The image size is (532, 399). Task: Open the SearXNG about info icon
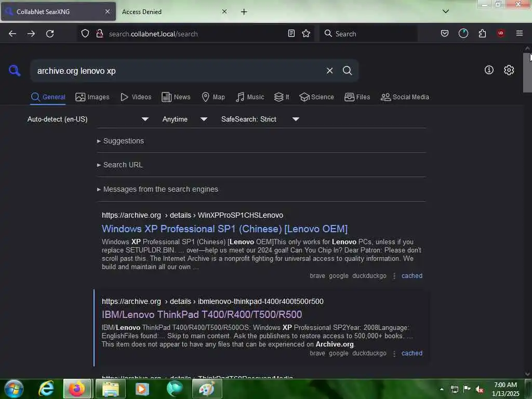point(489,70)
